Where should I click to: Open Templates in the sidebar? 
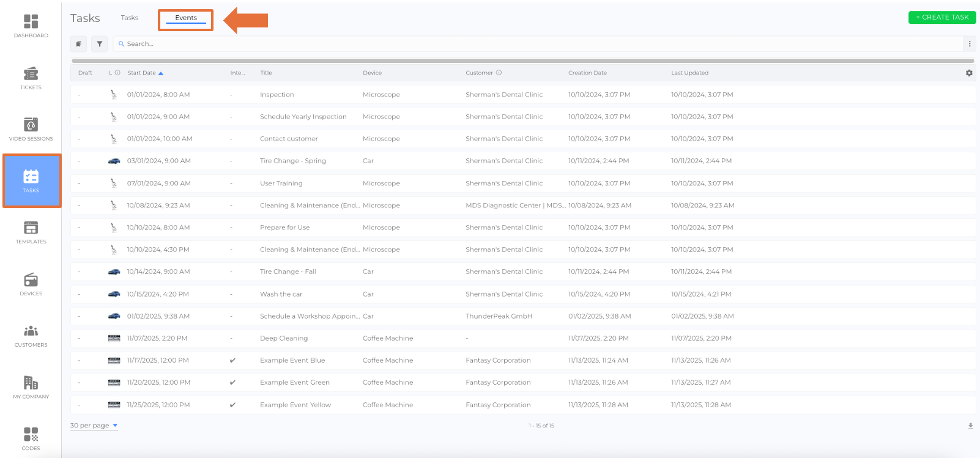click(x=31, y=232)
